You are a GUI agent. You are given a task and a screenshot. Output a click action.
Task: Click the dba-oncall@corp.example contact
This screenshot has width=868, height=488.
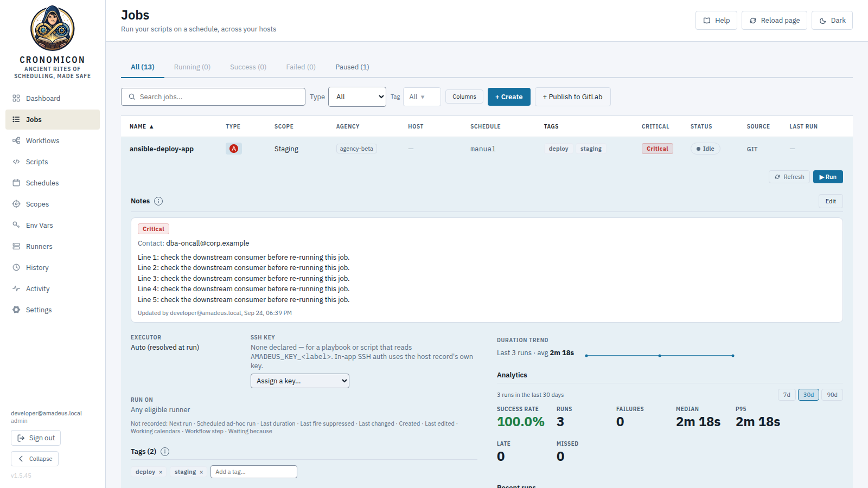click(x=208, y=243)
